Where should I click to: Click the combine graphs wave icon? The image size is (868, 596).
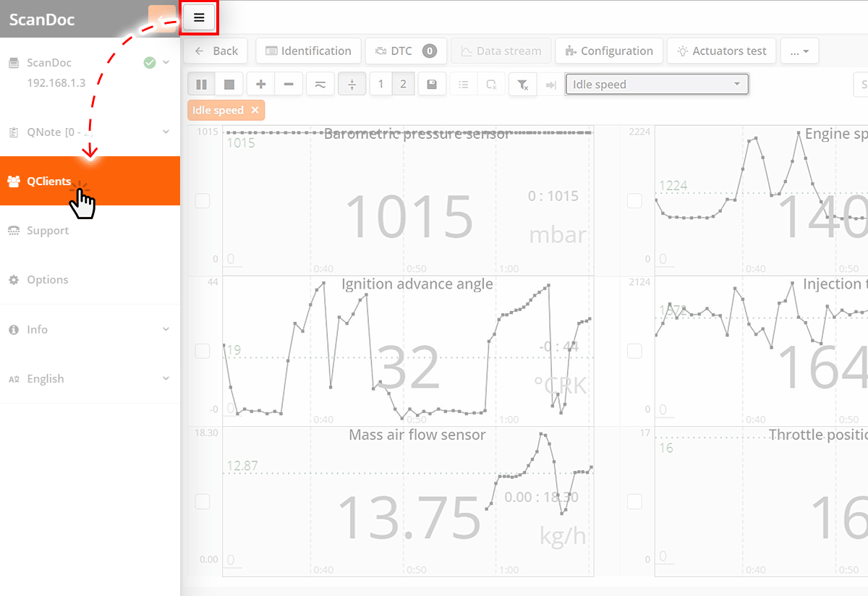(x=320, y=85)
